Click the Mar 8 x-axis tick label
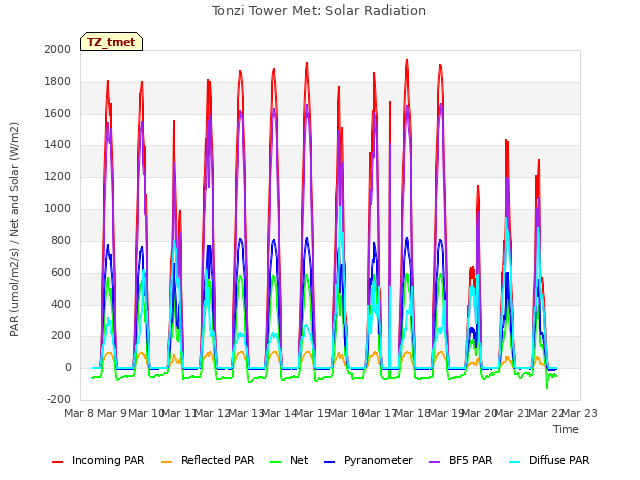 click(x=80, y=413)
